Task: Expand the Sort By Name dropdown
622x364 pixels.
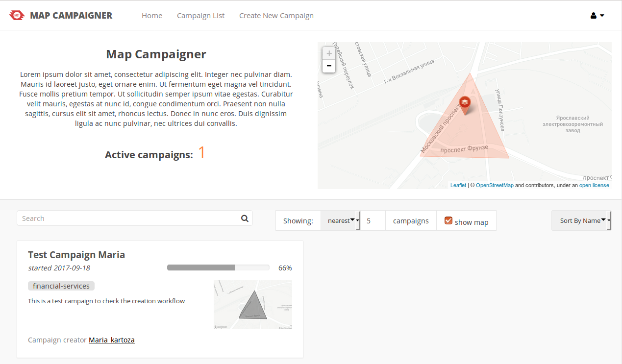Action: click(581, 220)
